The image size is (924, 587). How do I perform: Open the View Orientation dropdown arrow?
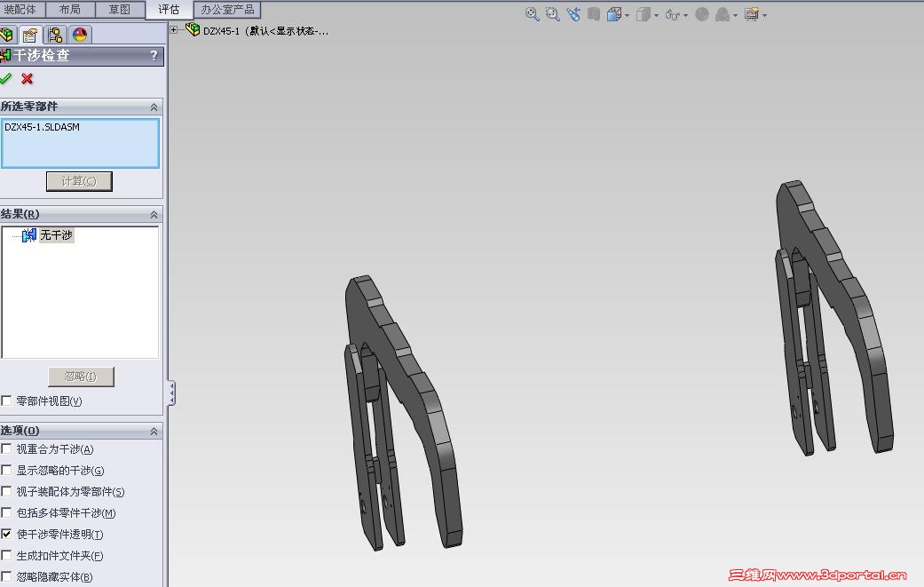click(x=627, y=16)
